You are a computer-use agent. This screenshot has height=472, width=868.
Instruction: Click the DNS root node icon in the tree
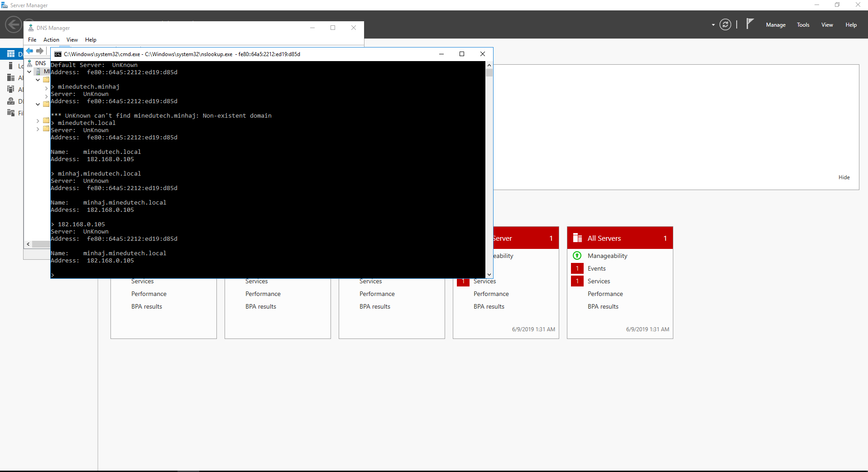tap(30, 63)
